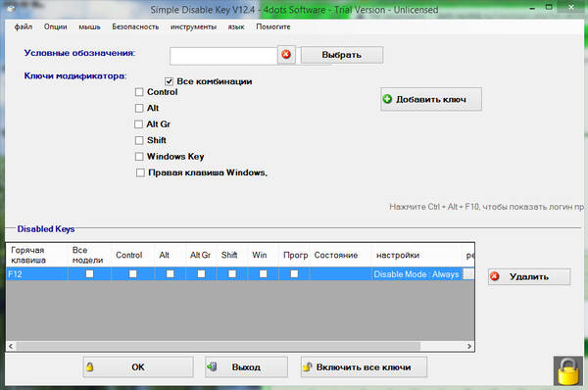
Task: Click the red Удалить delete icon
Action: click(x=495, y=276)
